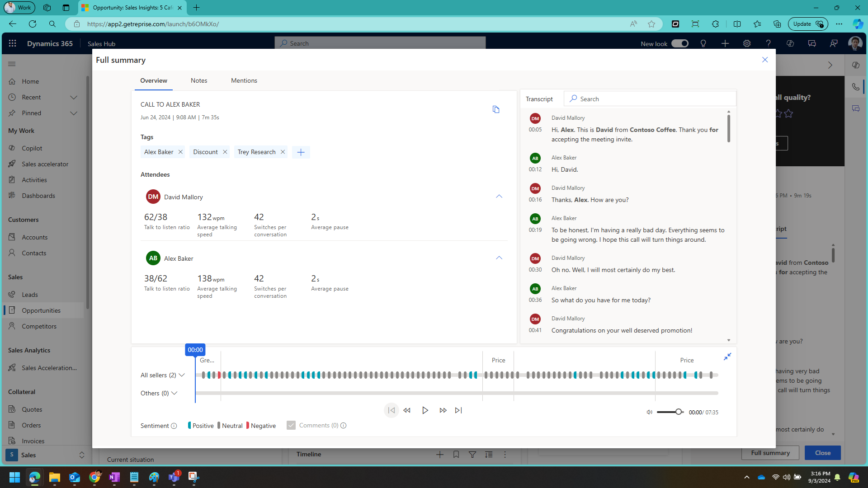Click the play button on the call recording
Image resolution: width=868 pixels, height=488 pixels.
point(425,410)
